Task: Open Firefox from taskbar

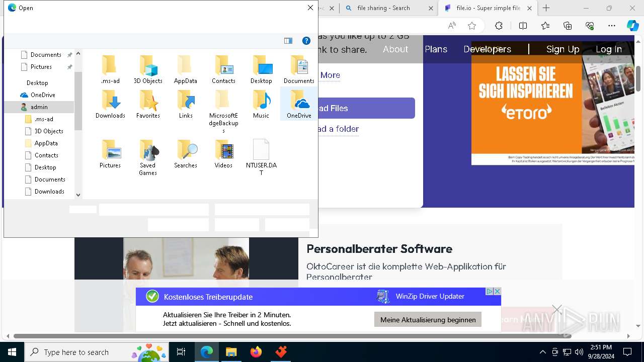Action: (x=256, y=352)
